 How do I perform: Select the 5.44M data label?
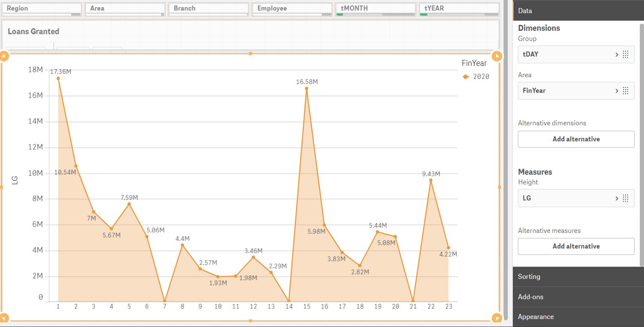coord(378,226)
